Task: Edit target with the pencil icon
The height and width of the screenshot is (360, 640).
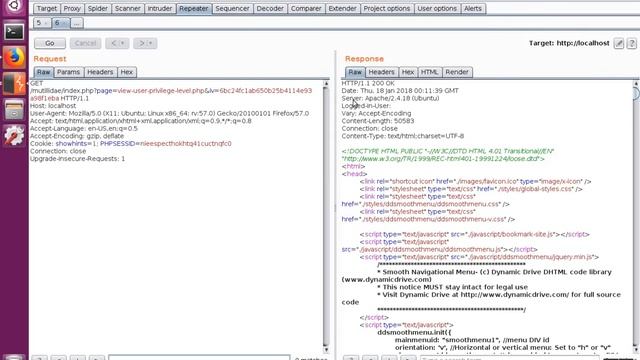Action: tap(619, 43)
